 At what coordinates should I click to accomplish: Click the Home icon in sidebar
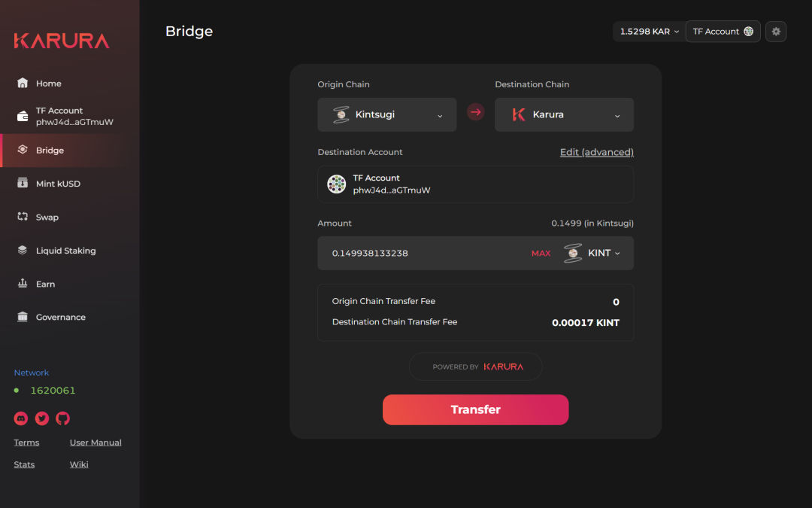point(23,83)
